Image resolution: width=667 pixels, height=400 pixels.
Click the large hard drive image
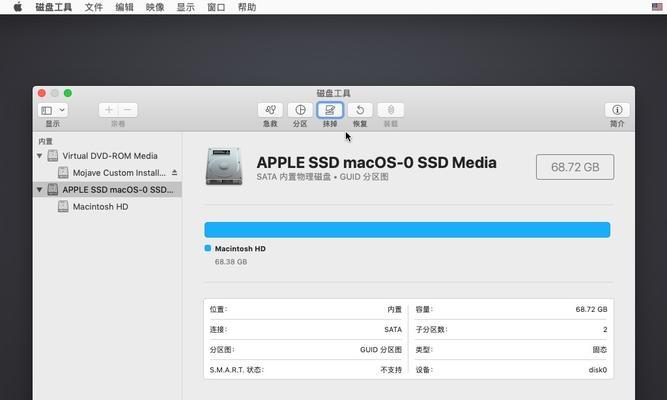click(224, 166)
